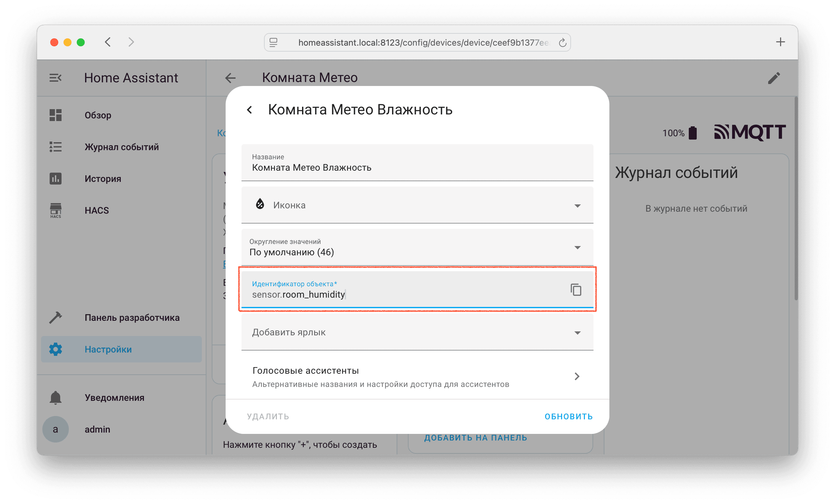Click the pencil edit icon for the device

coord(774,78)
